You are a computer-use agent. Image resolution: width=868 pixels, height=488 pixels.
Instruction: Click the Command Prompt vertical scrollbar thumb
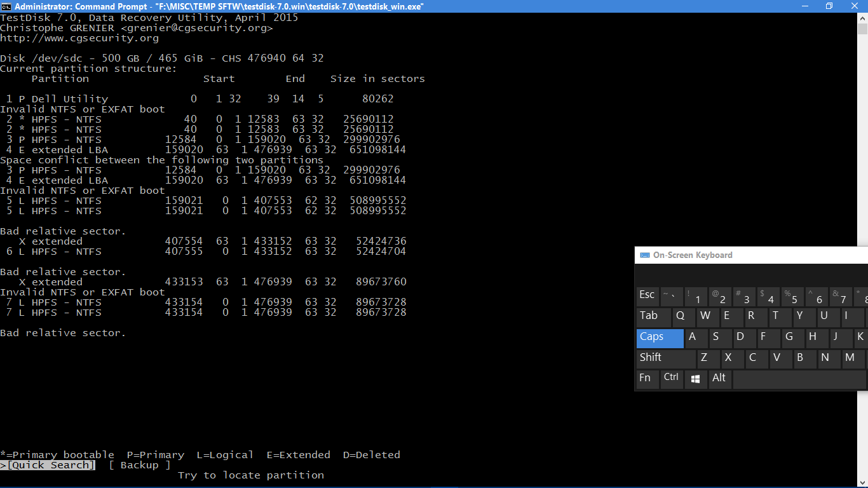point(862,29)
